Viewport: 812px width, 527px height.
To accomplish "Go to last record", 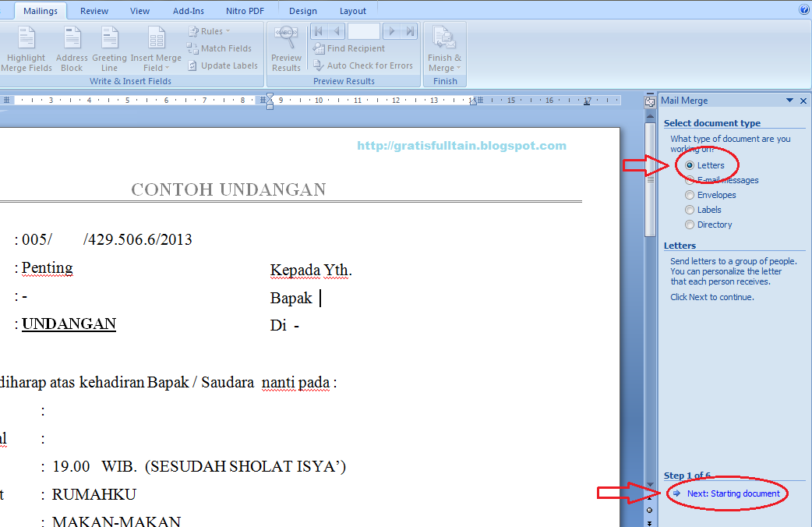I will tap(410, 31).
